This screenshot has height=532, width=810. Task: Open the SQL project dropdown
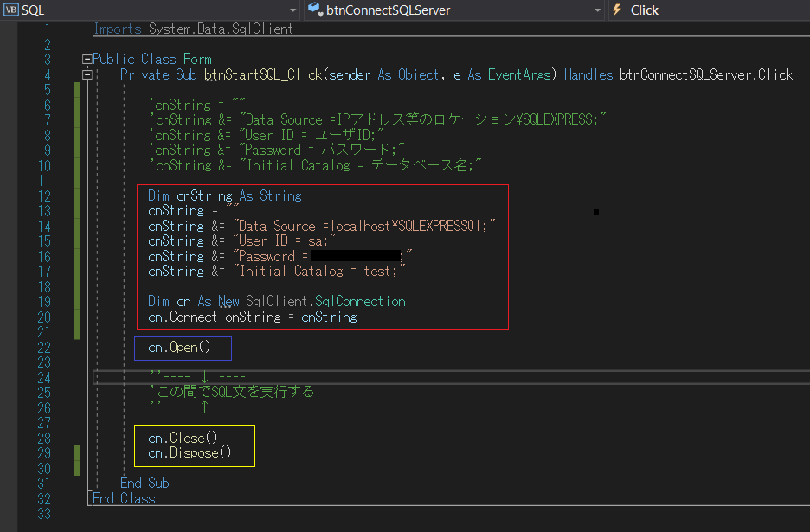292,10
